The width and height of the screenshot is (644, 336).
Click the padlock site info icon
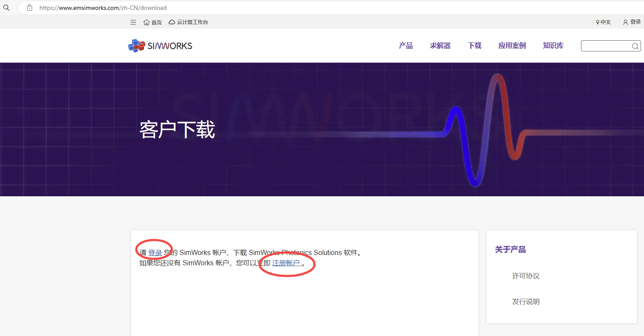(30, 8)
